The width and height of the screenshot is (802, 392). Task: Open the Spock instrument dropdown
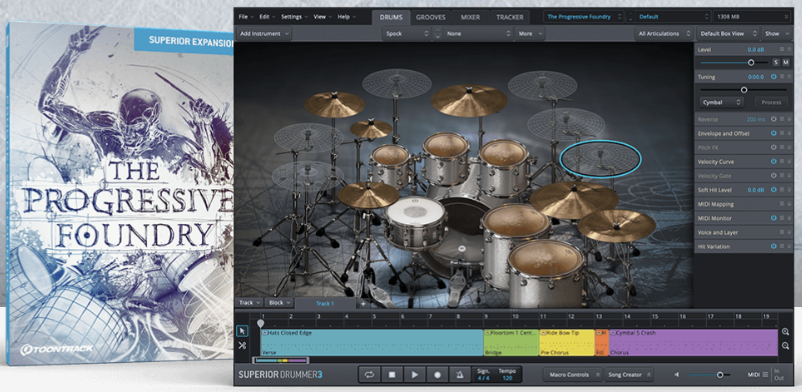click(x=407, y=34)
